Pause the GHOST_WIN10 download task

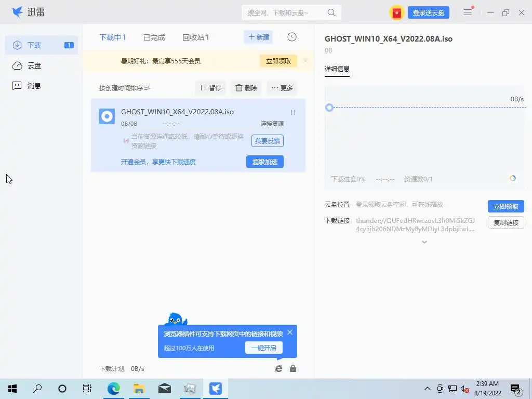[x=293, y=112]
